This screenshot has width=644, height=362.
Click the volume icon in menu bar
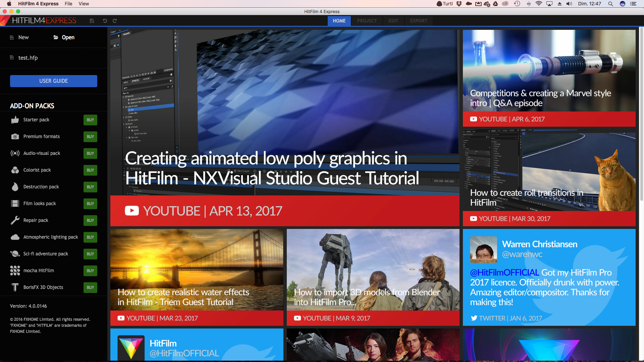[x=569, y=4]
